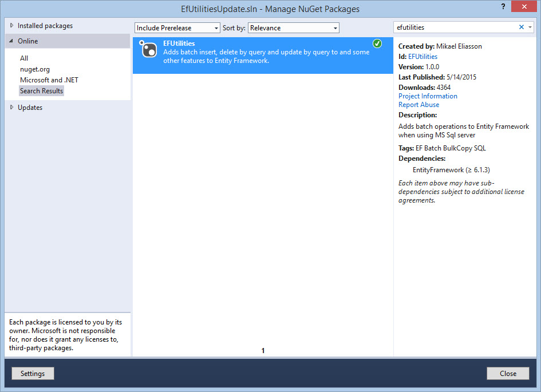The image size is (541, 392).
Task: Clear the search box with the X icon
Action: coord(522,27)
